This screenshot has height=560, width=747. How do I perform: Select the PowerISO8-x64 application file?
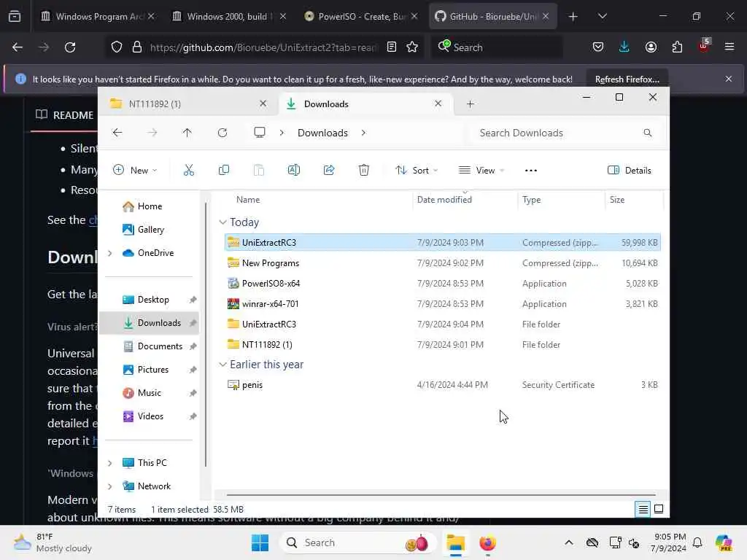442,284
